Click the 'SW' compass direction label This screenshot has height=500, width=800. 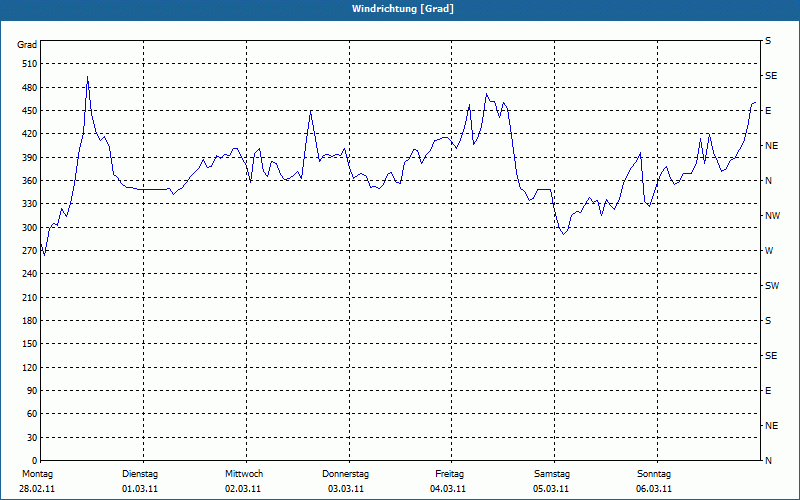pyautogui.click(x=772, y=286)
